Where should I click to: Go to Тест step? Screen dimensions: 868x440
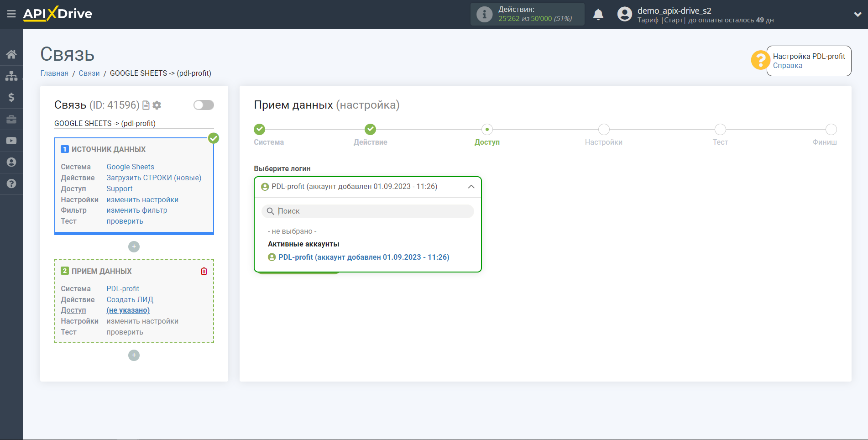coord(720,130)
